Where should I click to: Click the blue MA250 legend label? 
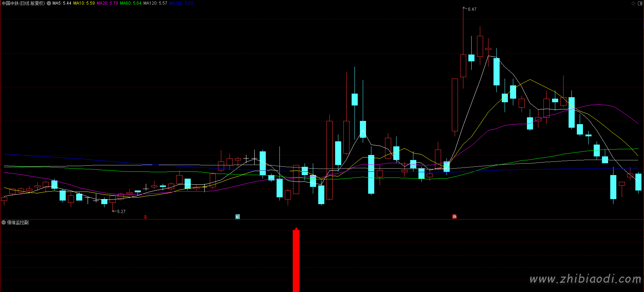[x=181, y=3]
